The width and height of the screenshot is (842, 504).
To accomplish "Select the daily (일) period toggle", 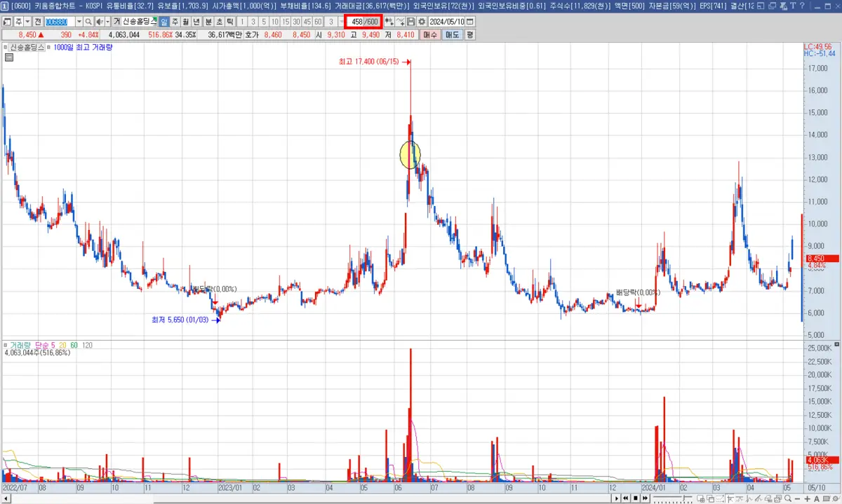I will [x=163, y=22].
